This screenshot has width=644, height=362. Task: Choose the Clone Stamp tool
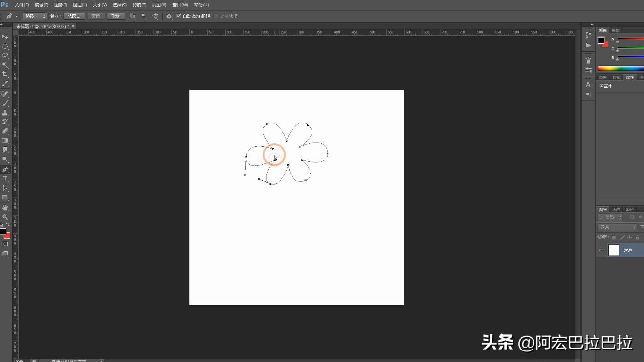pos(5,111)
